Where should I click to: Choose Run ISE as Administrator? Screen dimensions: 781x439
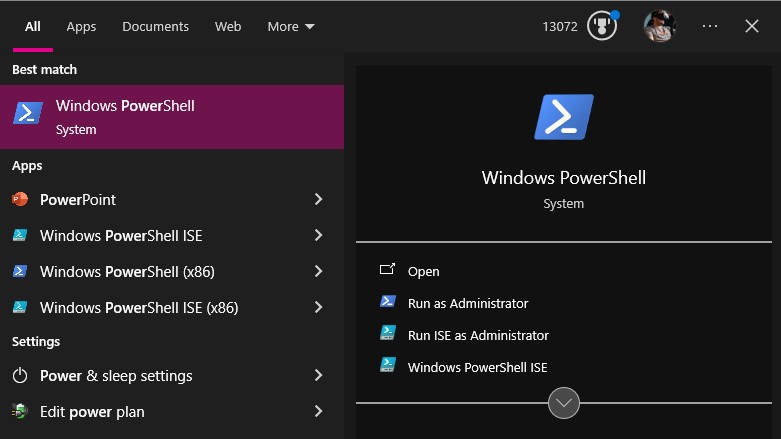pyautogui.click(x=477, y=335)
